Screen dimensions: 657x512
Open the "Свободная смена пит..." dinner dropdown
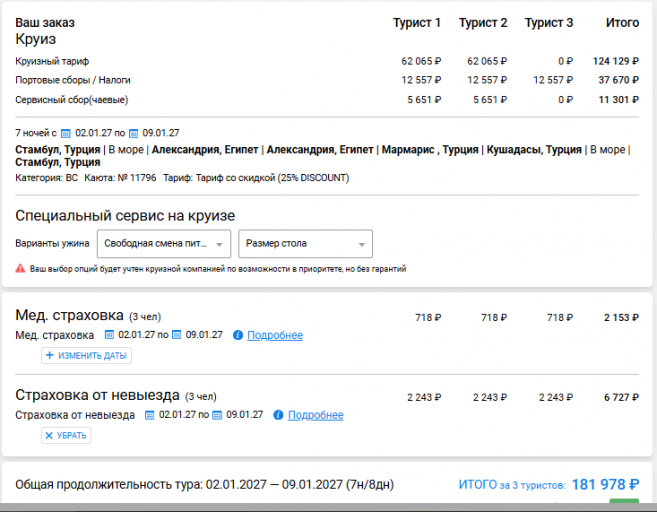click(x=164, y=244)
